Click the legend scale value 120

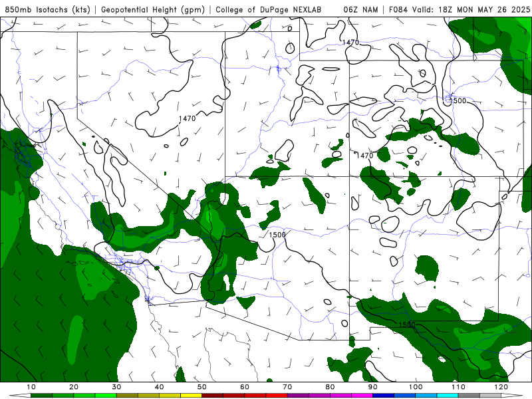pyautogui.click(x=501, y=387)
